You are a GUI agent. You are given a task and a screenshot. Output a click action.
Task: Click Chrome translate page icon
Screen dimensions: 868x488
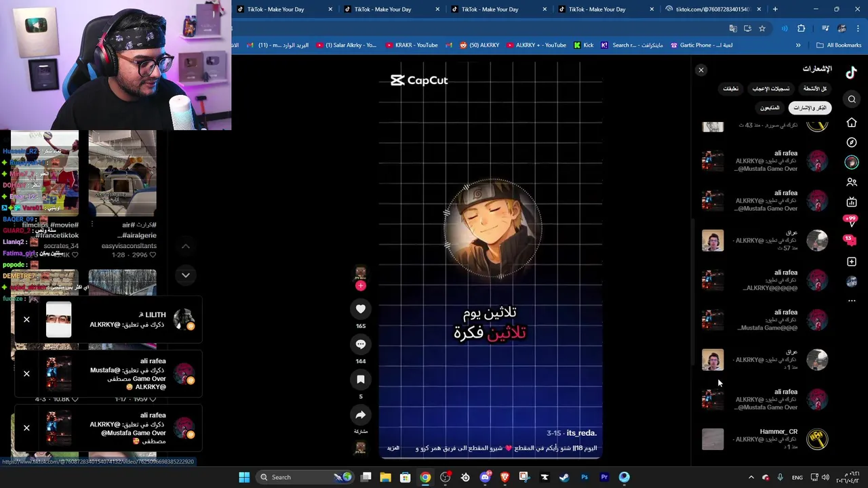tap(733, 28)
